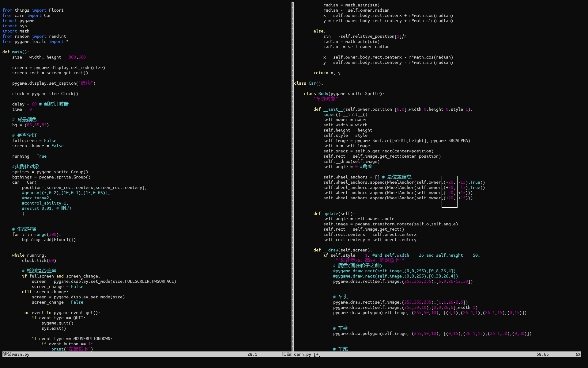Click the 'import sys' line
The width and height of the screenshot is (588, 368).
(x=15, y=26)
